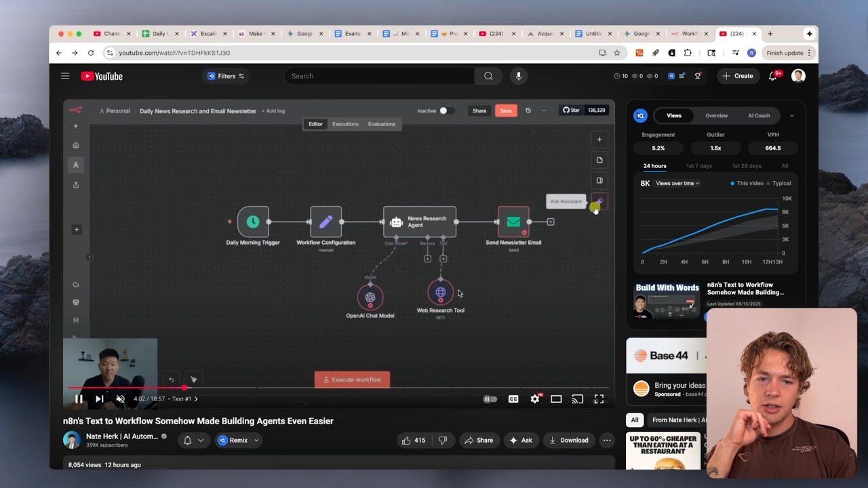Expand the Remix button dropdown

(x=256, y=441)
